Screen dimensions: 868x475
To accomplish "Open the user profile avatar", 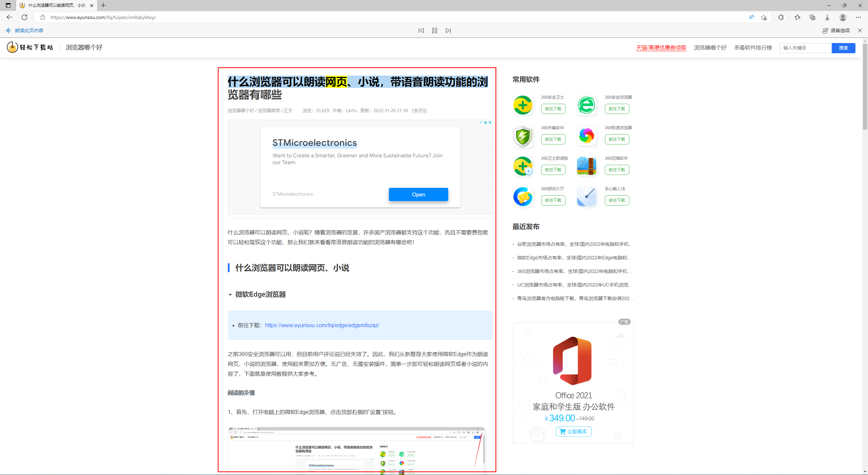I will pyautogui.click(x=843, y=17).
